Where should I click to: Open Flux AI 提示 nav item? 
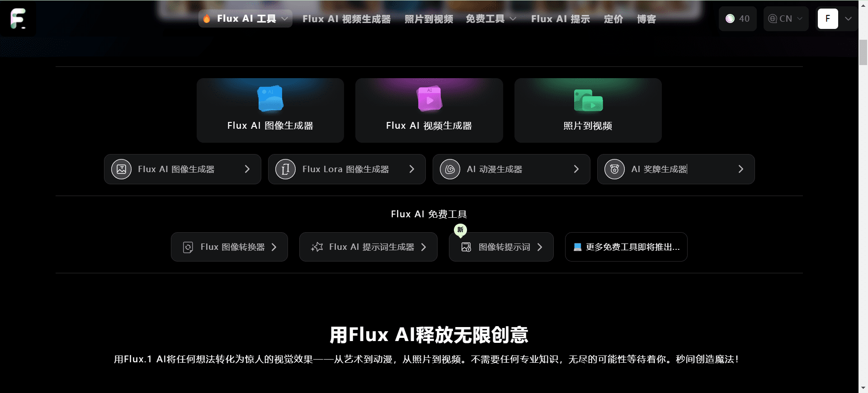point(561,19)
